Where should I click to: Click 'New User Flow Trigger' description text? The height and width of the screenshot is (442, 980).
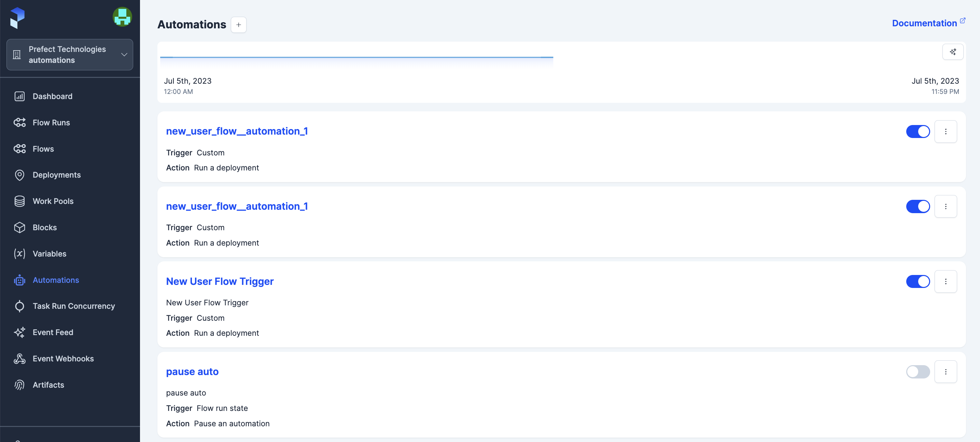[207, 303]
